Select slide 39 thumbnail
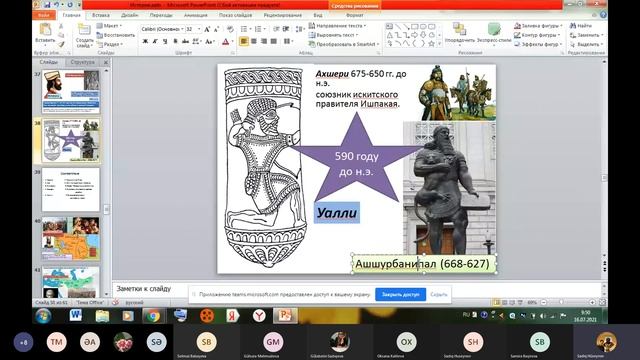Viewport: 640px width, 360px height. coord(71,189)
